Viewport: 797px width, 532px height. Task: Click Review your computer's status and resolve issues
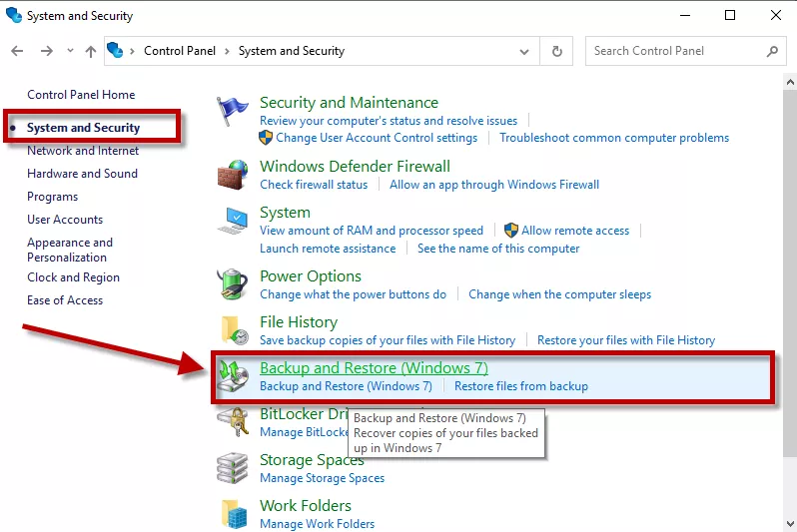[389, 121]
